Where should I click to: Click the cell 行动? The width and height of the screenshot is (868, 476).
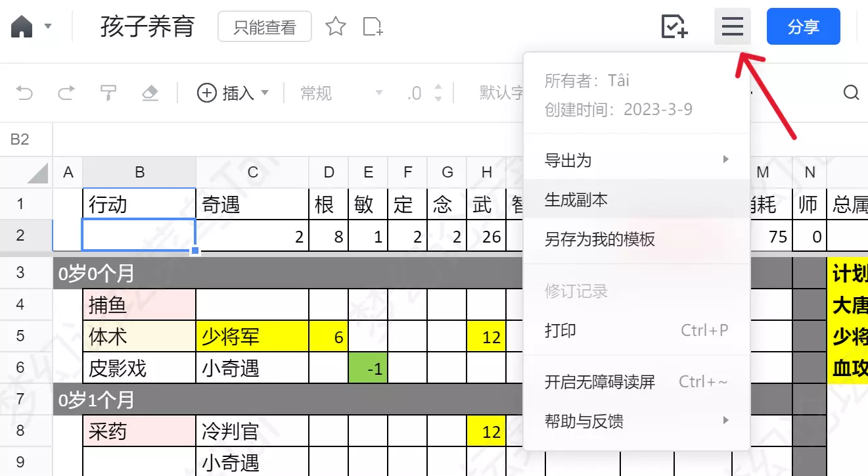coord(139,204)
